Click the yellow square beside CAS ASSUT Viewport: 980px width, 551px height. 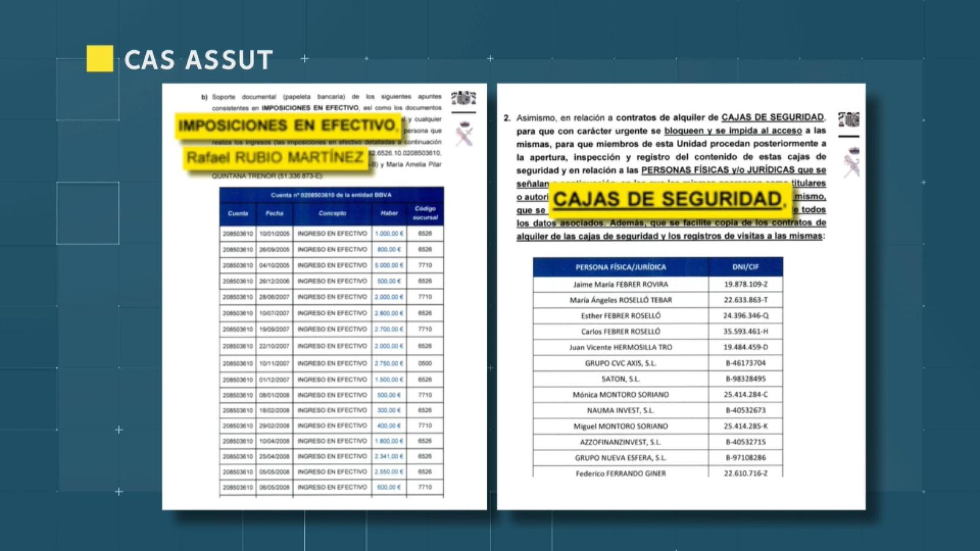[x=100, y=58]
